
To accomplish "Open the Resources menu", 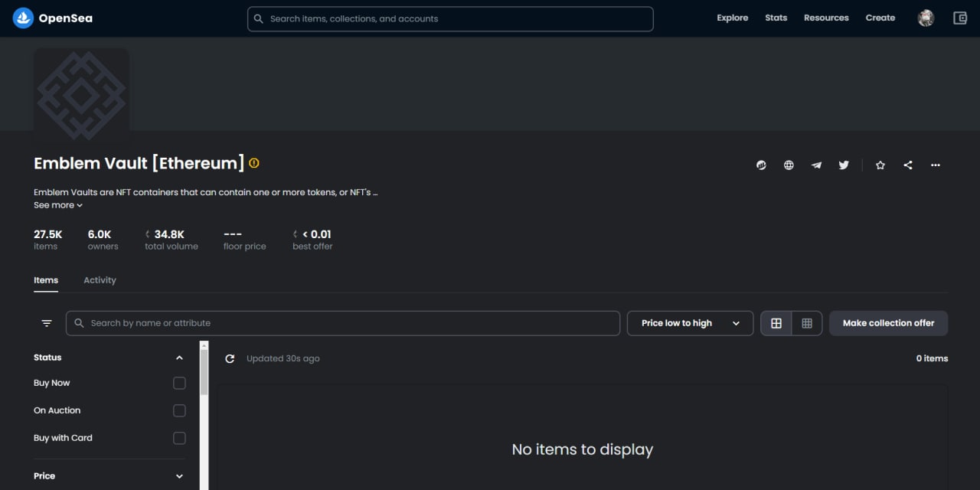I will coord(826,18).
